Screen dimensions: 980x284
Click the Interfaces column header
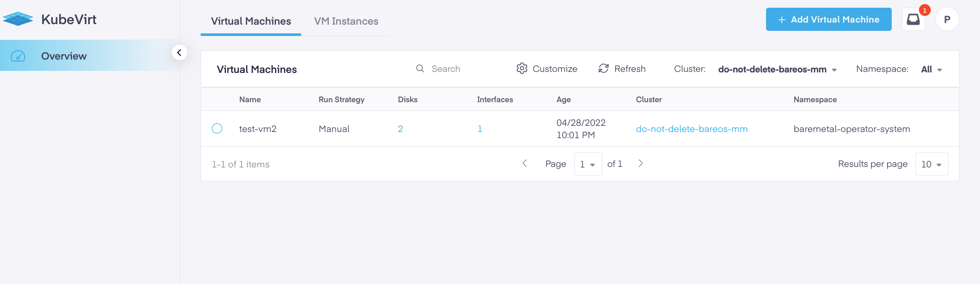click(x=495, y=100)
